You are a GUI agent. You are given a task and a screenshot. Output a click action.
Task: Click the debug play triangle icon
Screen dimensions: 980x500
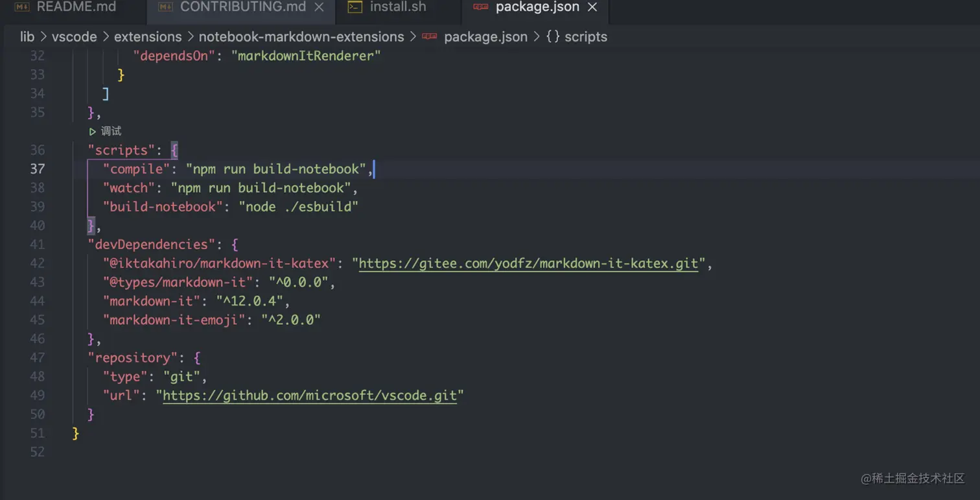[93, 132]
